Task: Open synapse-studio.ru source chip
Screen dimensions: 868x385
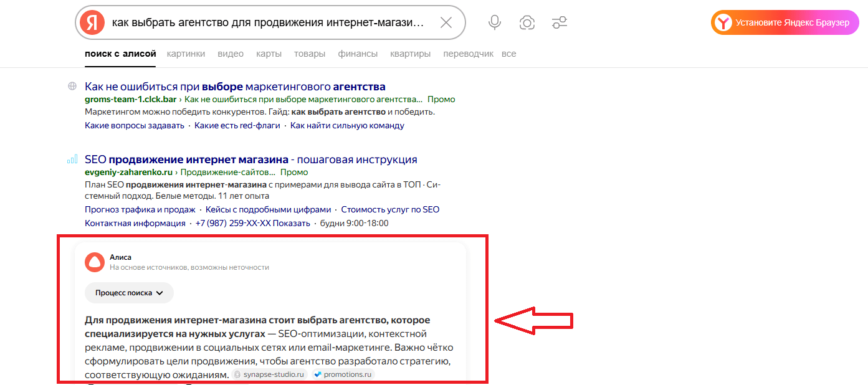Action: [x=269, y=374]
